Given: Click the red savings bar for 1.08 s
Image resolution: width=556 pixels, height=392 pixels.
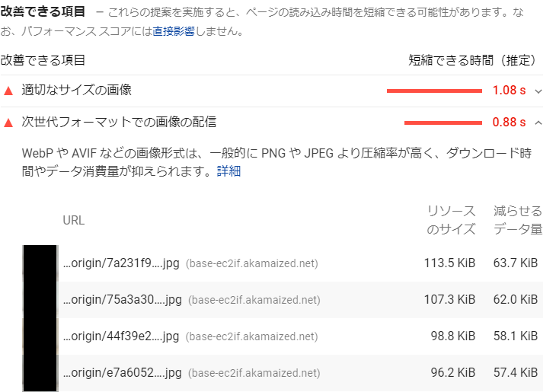Looking at the screenshot, I should [x=434, y=91].
